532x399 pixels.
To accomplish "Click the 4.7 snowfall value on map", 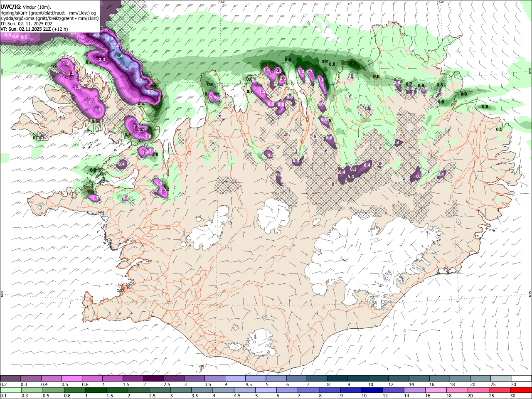I will coord(139,80).
